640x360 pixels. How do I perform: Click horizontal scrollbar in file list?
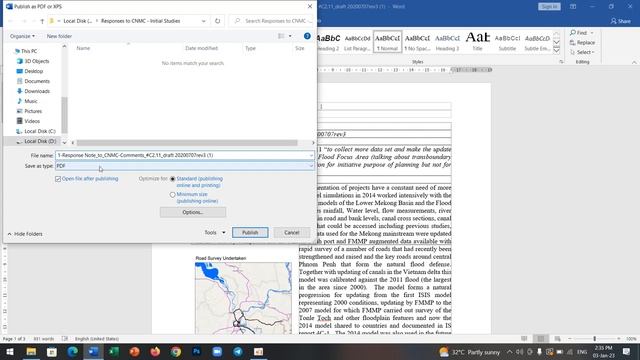click(187, 143)
